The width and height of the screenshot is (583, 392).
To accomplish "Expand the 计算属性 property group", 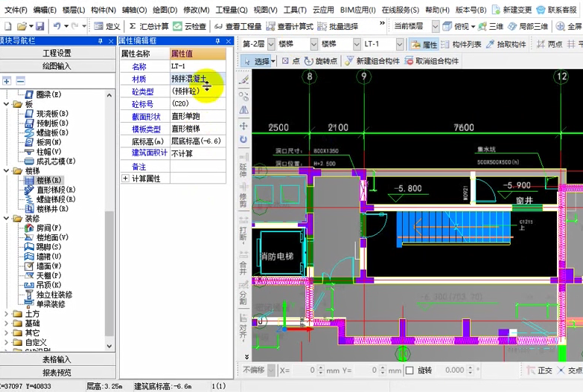I will tap(125, 179).
